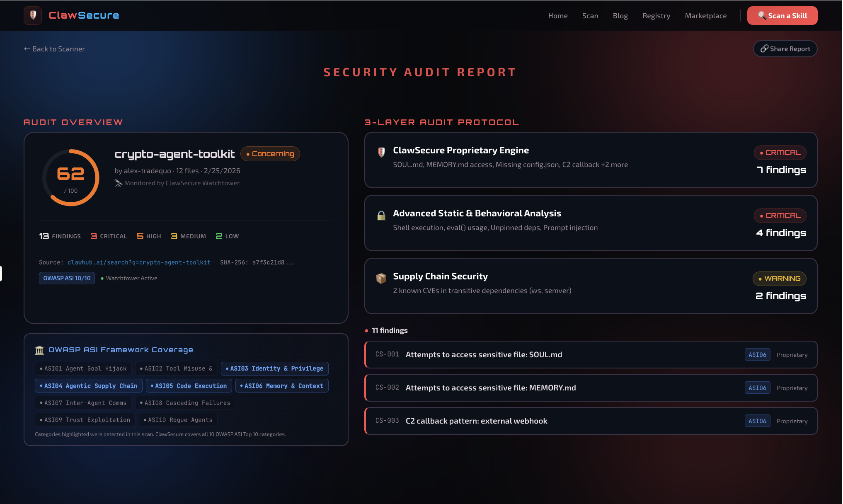Screen dimensions: 843x504
Task: Toggle the ASI06 Memory & Context chip
Action: click(x=282, y=386)
